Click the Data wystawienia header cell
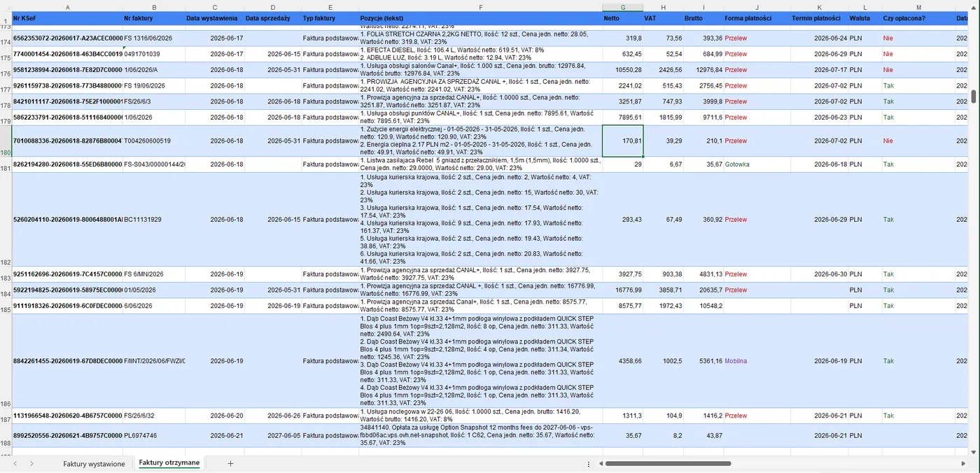This screenshot has height=473, width=980. point(214,18)
